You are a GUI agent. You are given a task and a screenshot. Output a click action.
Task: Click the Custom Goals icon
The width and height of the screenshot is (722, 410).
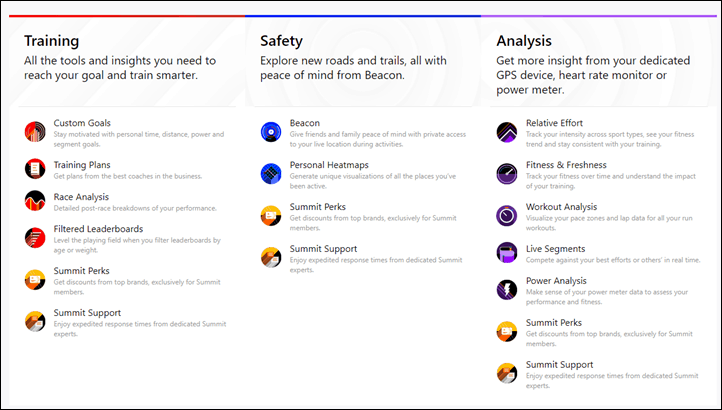[35, 132]
